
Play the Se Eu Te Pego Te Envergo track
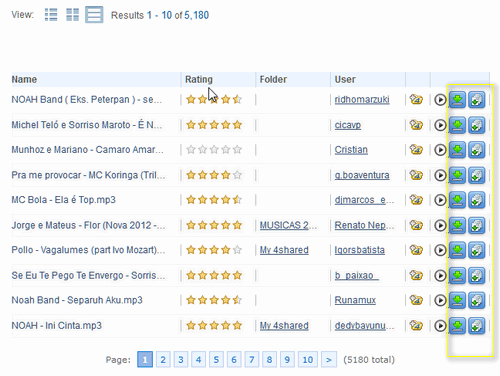440,275
